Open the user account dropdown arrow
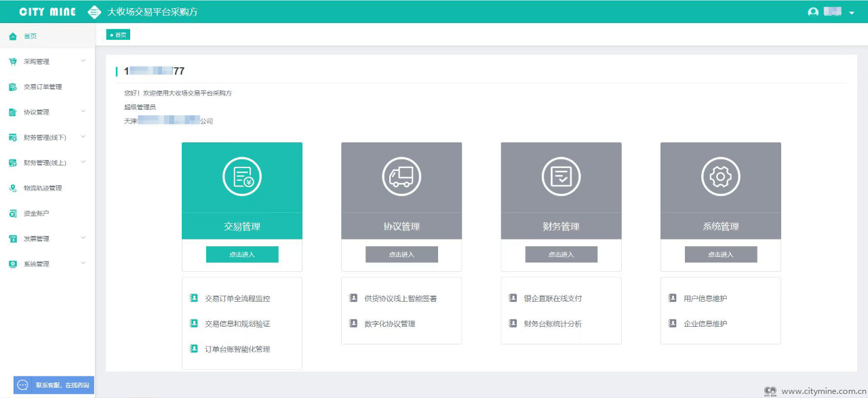868x398 pixels. (x=852, y=13)
